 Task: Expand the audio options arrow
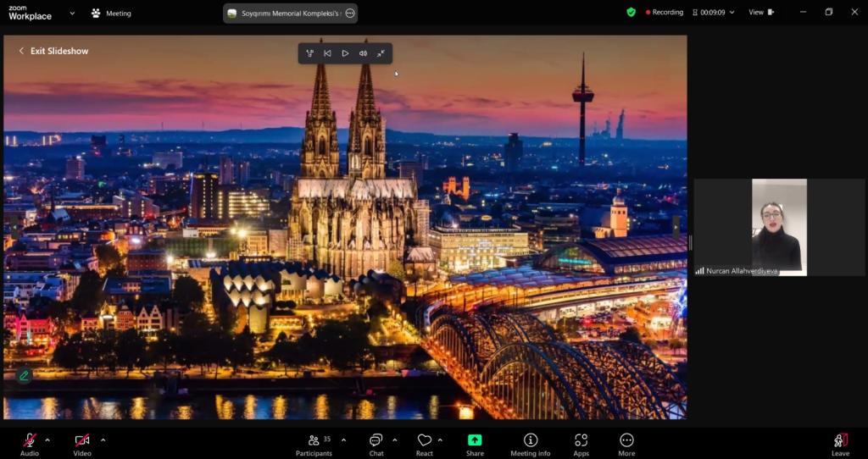click(47, 440)
